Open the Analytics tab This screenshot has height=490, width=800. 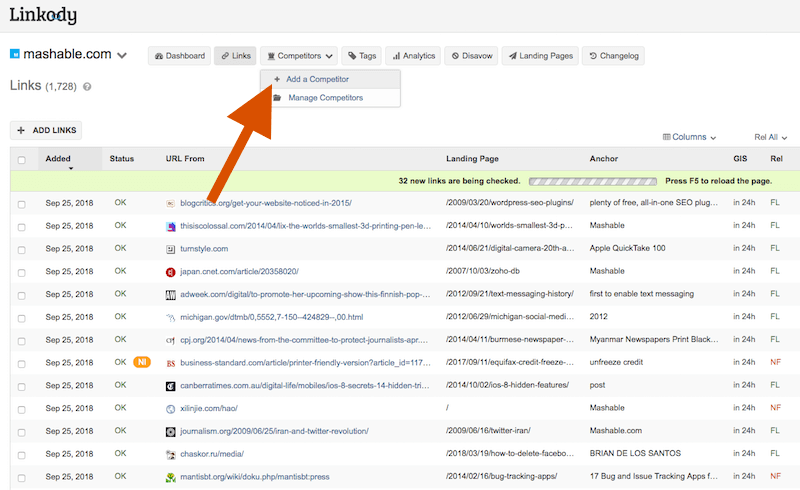[413, 56]
